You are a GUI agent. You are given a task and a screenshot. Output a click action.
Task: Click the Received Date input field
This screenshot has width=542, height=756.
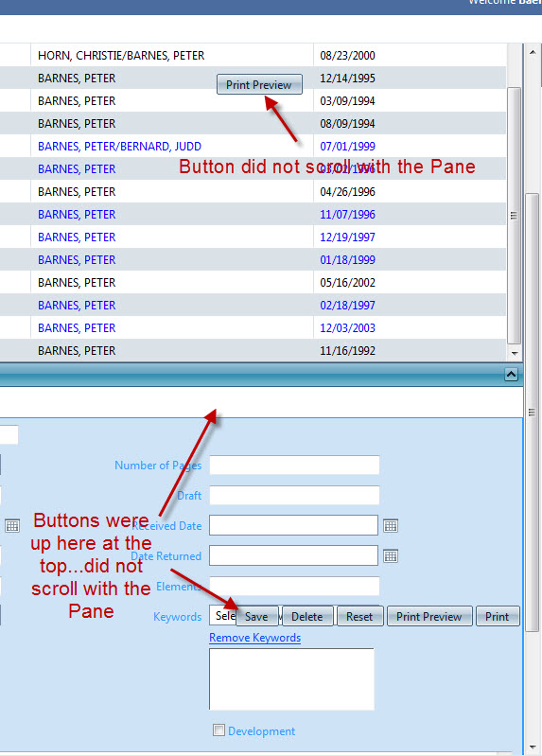pos(293,525)
